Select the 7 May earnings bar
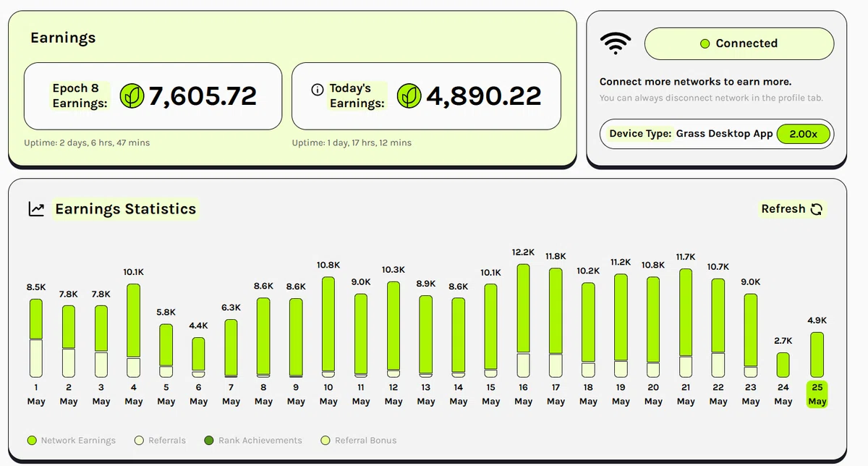Screen dimensions: 868x466 (231, 348)
